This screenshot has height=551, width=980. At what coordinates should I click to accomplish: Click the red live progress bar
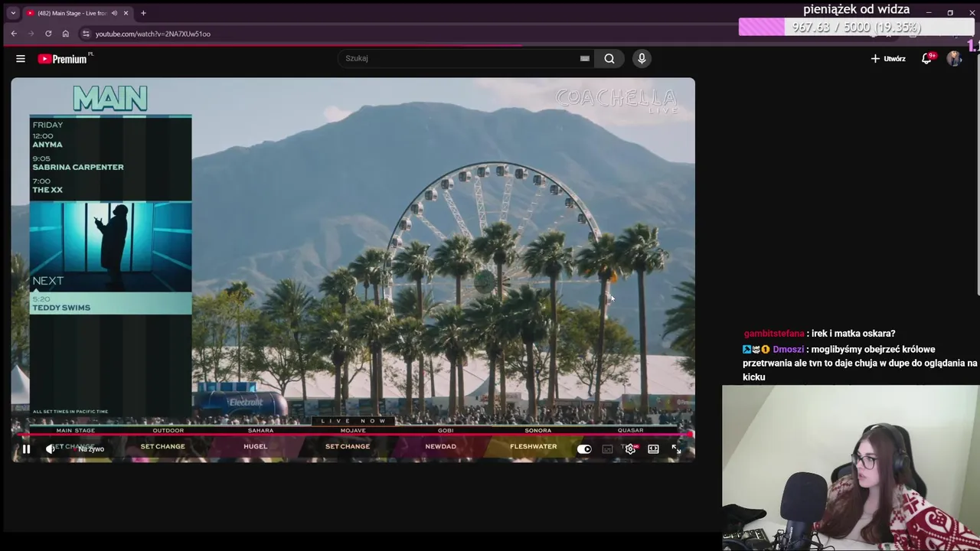[x=355, y=435]
